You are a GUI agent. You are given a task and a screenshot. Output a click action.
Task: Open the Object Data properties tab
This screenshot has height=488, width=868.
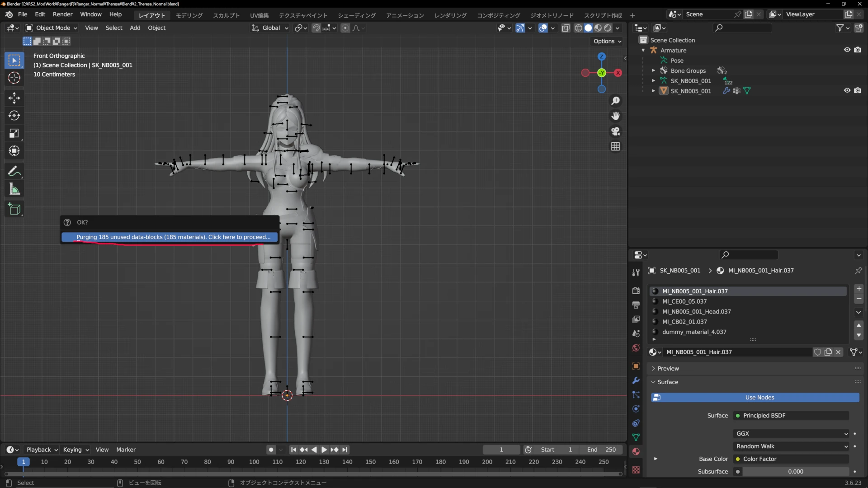click(636, 437)
